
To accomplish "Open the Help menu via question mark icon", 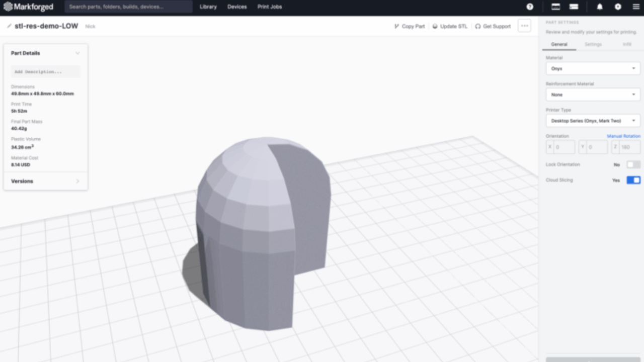I will coord(530,7).
